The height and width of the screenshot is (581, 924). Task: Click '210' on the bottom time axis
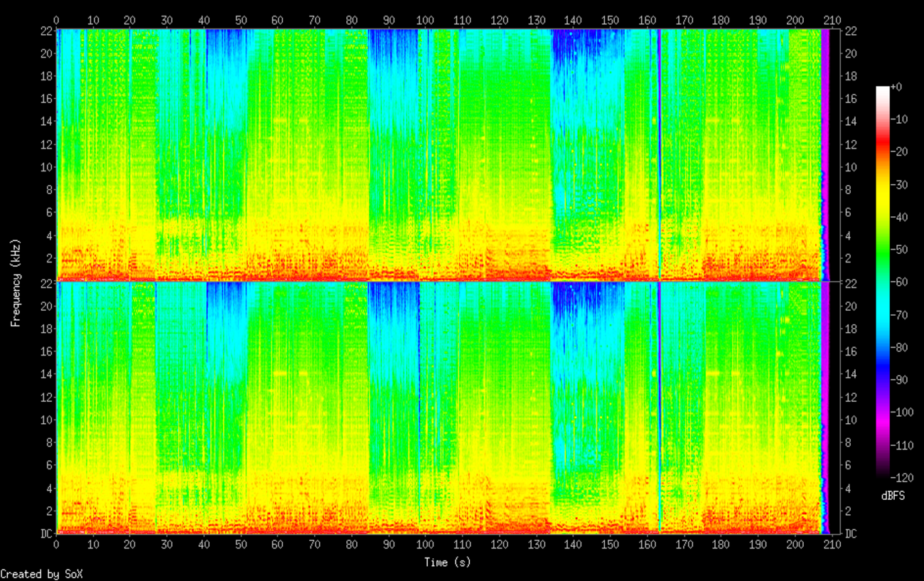pos(831,545)
